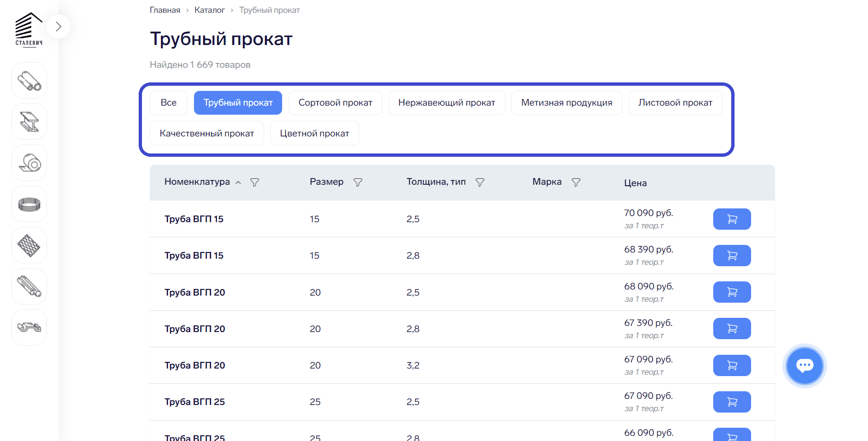Open Труба ВГП 20 item priced 68 090 руб.

click(195, 292)
